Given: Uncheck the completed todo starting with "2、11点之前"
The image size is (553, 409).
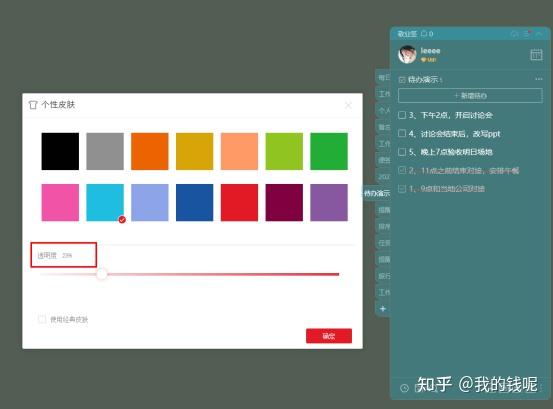Looking at the screenshot, I should coord(402,170).
